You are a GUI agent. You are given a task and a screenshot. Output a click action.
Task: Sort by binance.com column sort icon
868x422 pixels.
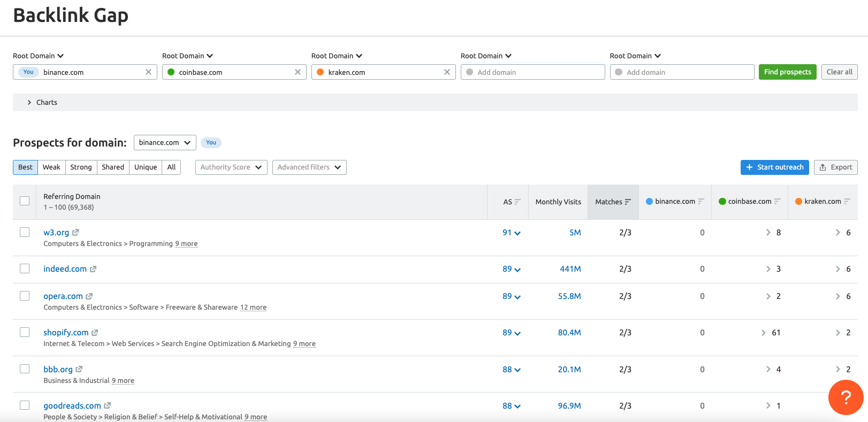click(701, 201)
